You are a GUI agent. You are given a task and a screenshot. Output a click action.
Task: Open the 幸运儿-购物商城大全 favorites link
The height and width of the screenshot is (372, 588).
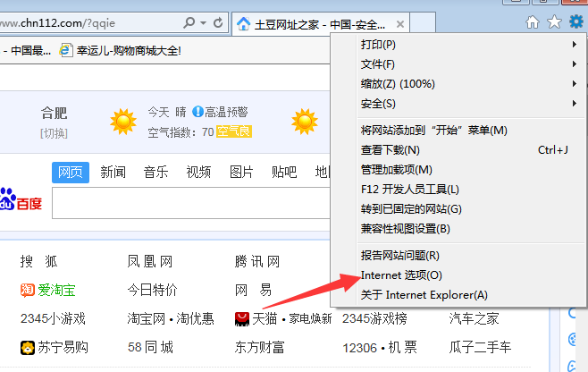tap(129, 50)
